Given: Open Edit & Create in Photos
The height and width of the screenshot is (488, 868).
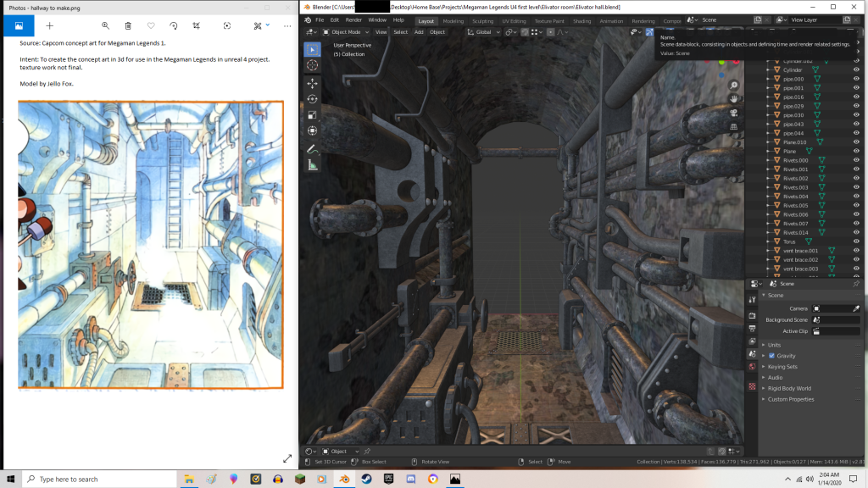Looking at the screenshot, I should coord(261,25).
